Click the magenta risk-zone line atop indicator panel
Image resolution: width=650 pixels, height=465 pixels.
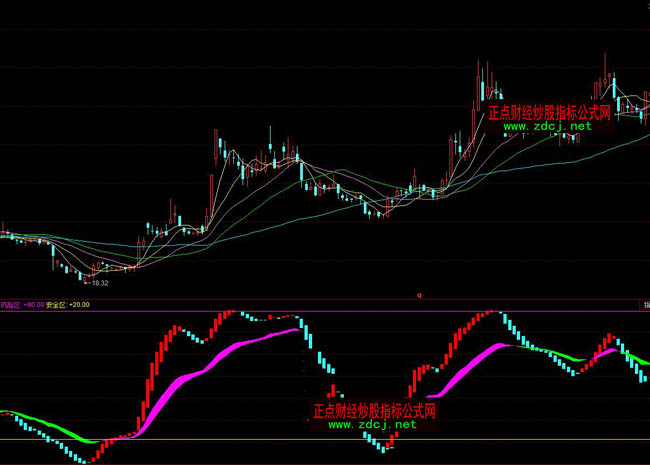[x=300, y=311]
